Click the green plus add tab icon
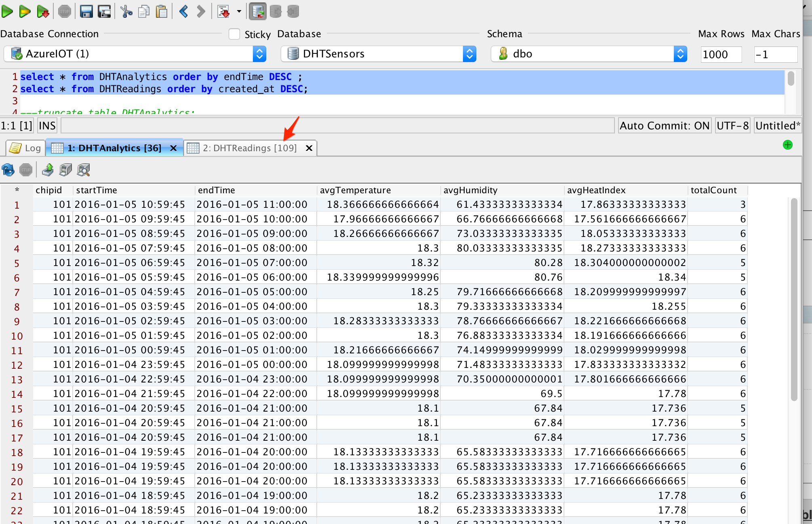The image size is (812, 524). pos(787,145)
